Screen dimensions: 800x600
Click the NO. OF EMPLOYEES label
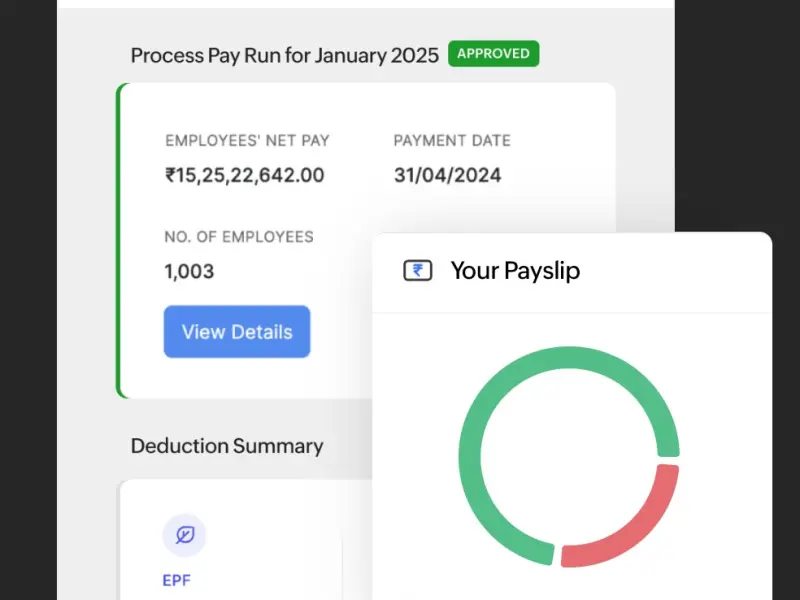coord(239,237)
